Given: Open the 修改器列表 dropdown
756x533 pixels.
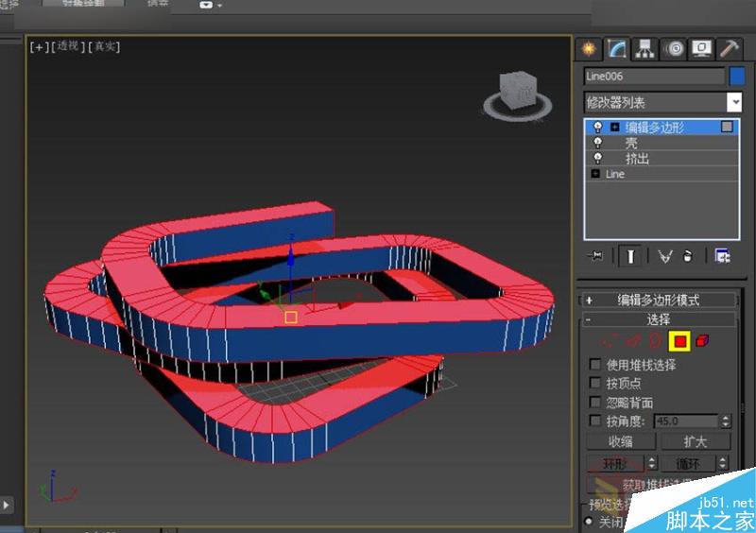Looking at the screenshot, I should tap(734, 102).
